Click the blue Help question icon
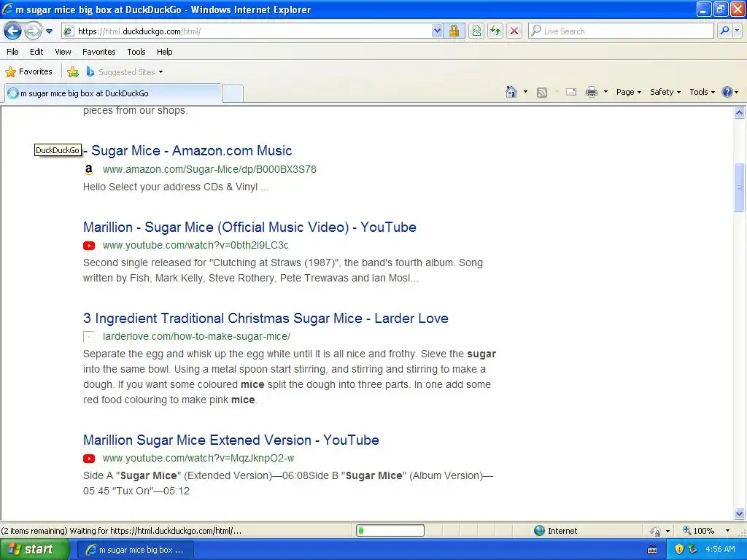 click(727, 92)
